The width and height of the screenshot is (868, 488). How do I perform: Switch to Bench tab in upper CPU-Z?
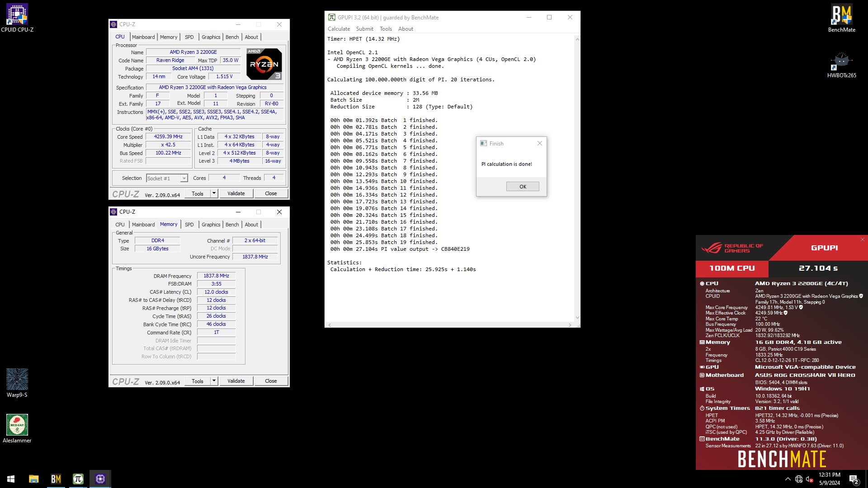(232, 37)
